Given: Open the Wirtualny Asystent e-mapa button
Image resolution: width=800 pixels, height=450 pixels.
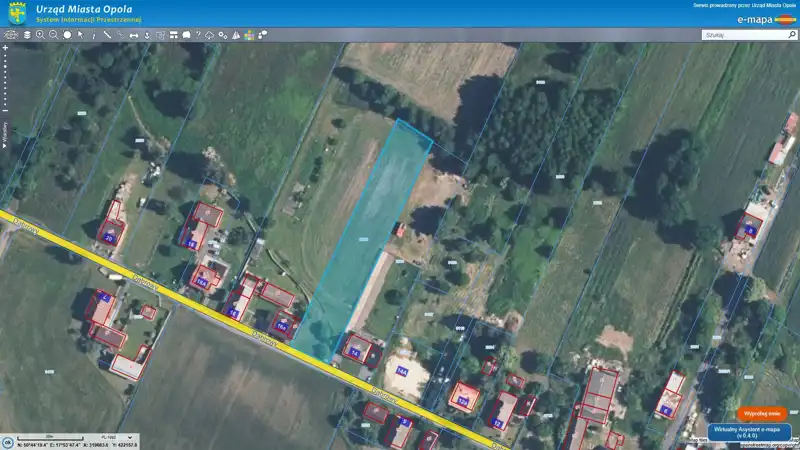Looking at the screenshot, I should coord(749,433).
